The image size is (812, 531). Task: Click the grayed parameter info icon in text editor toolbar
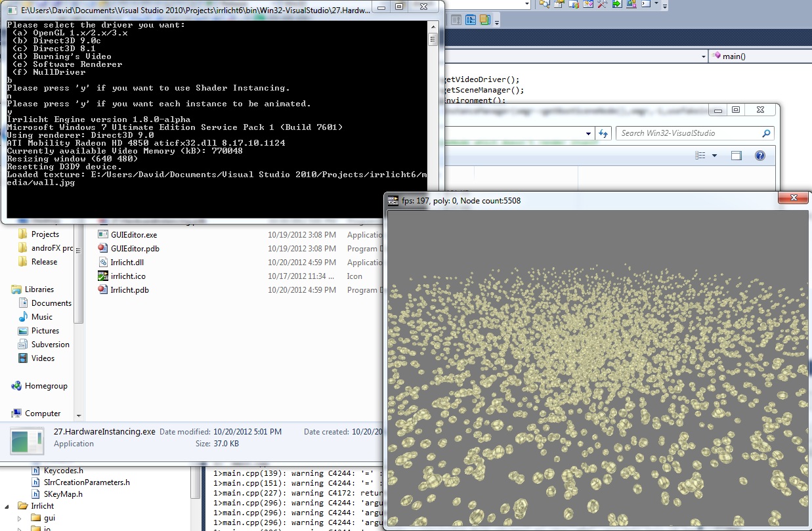pos(456,20)
